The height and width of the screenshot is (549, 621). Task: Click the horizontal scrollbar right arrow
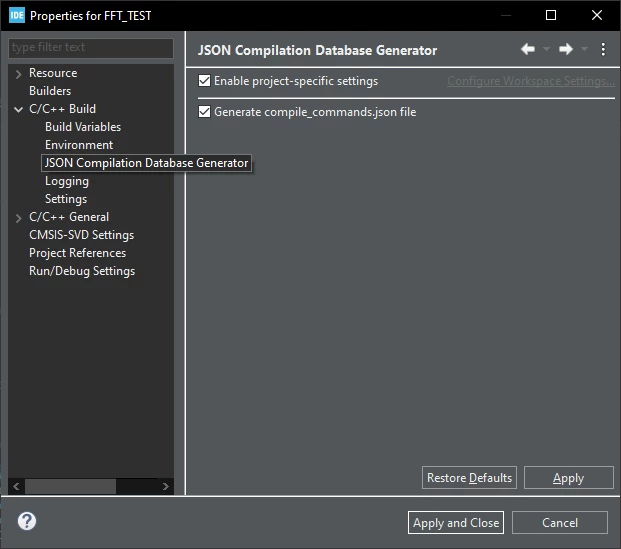coord(166,486)
